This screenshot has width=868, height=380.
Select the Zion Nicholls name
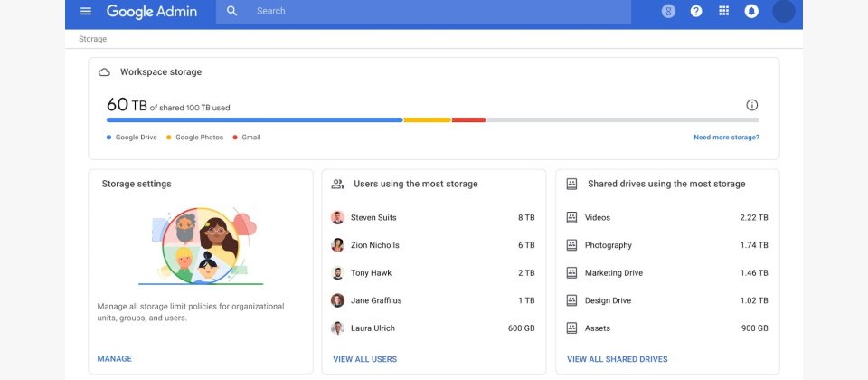tap(374, 245)
